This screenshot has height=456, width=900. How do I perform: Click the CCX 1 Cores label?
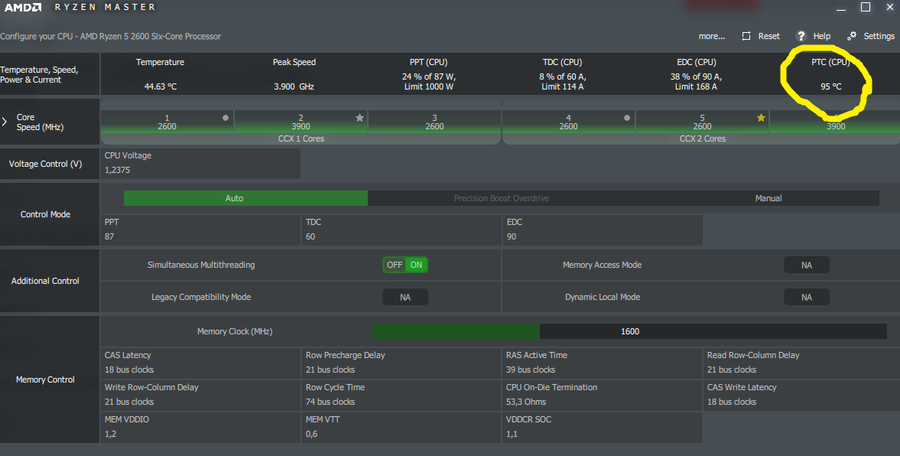301,139
